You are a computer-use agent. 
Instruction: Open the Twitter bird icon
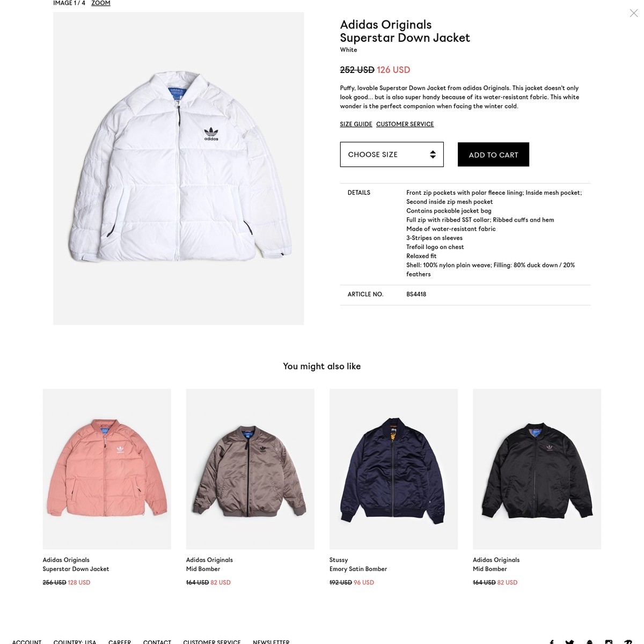point(570,642)
